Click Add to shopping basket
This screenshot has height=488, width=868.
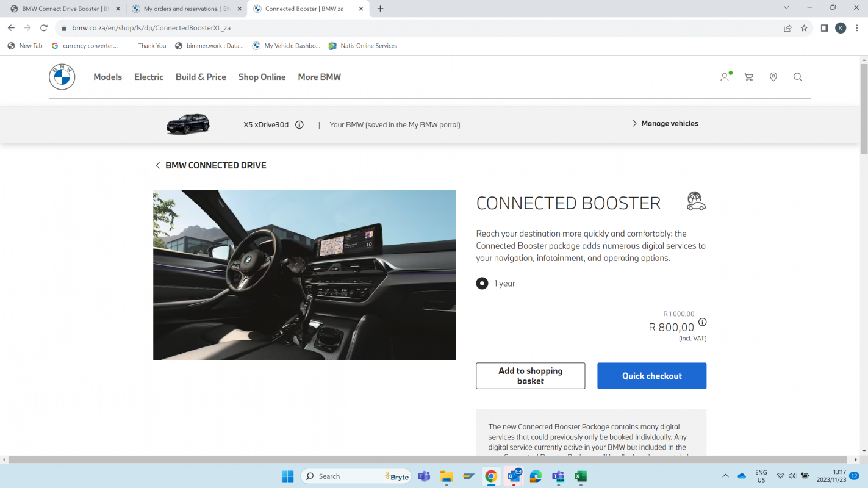click(x=530, y=376)
